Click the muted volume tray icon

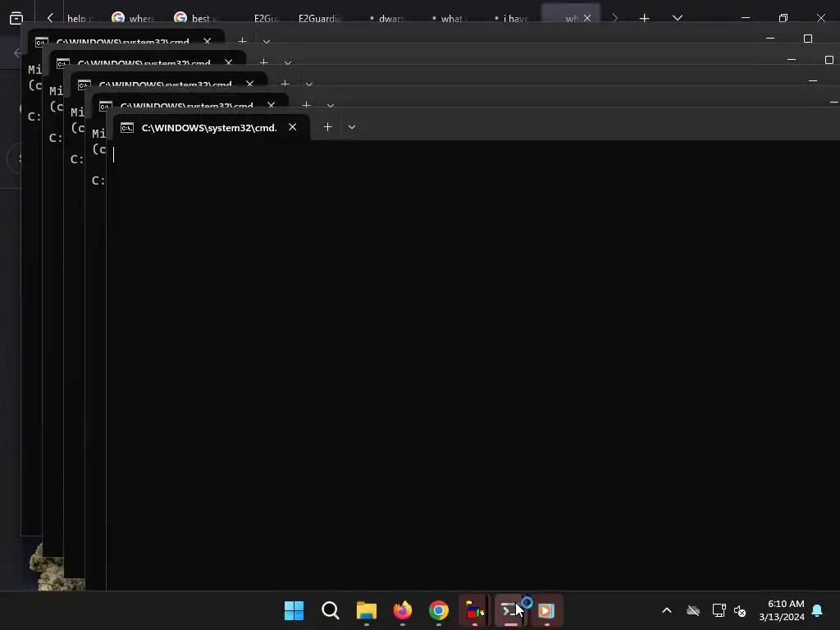(x=740, y=610)
